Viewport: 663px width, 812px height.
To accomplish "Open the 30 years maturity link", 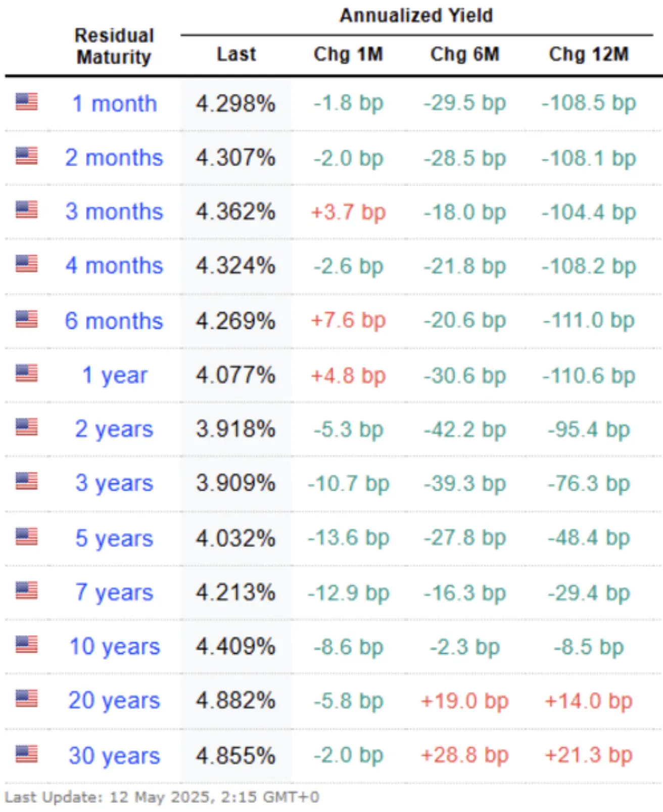I will pyautogui.click(x=114, y=756).
